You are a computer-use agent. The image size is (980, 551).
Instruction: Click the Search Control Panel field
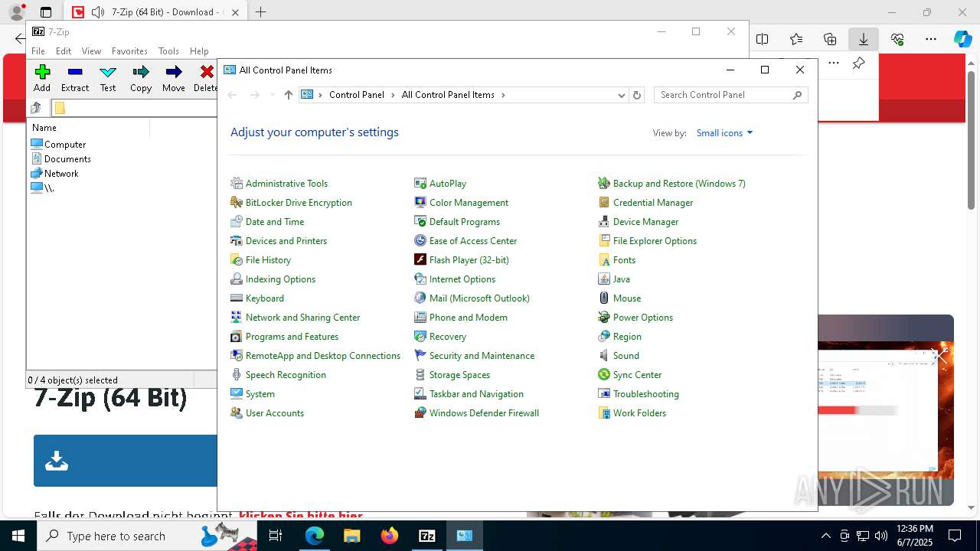730,95
